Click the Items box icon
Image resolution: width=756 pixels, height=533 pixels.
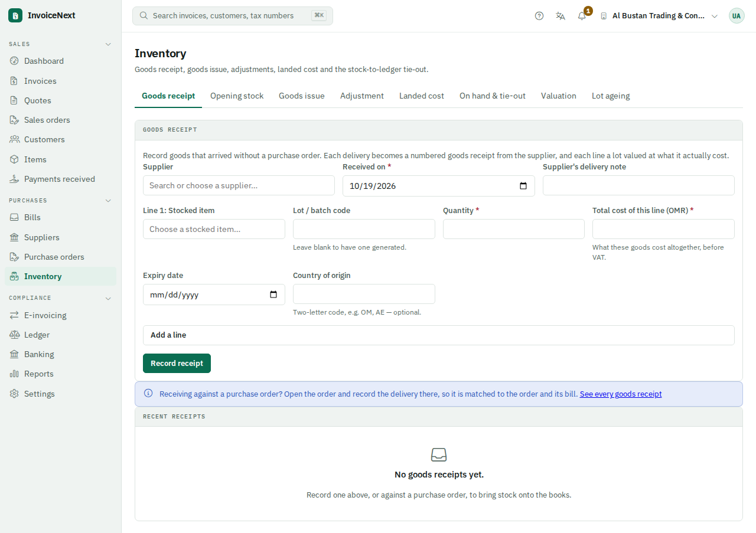(14, 159)
